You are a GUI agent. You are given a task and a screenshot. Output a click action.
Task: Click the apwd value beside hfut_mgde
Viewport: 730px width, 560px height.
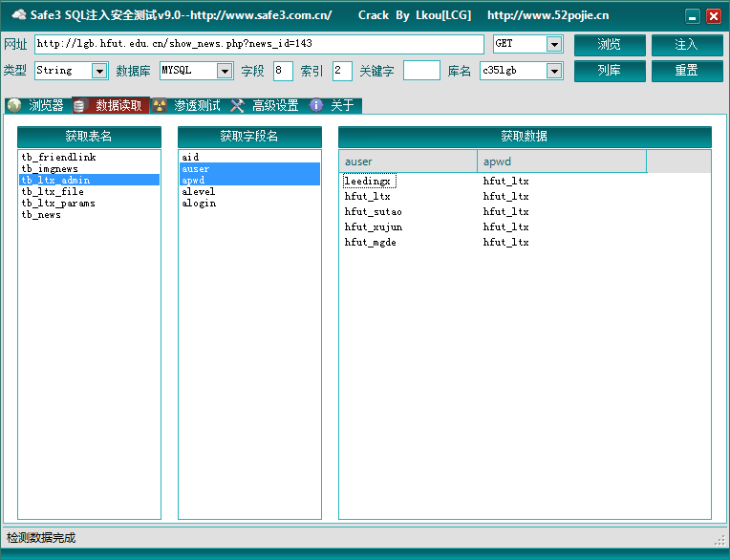(x=505, y=243)
